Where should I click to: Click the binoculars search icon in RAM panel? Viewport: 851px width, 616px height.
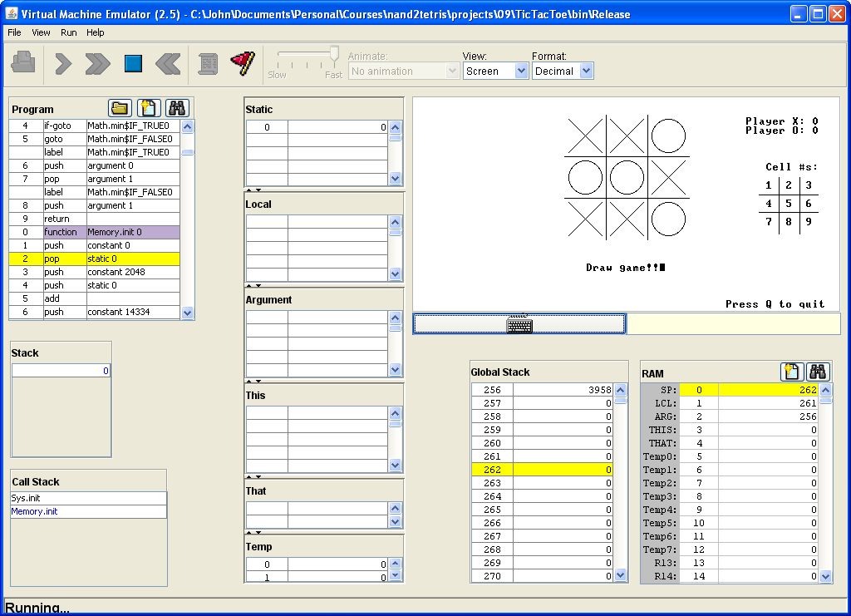coord(818,372)
